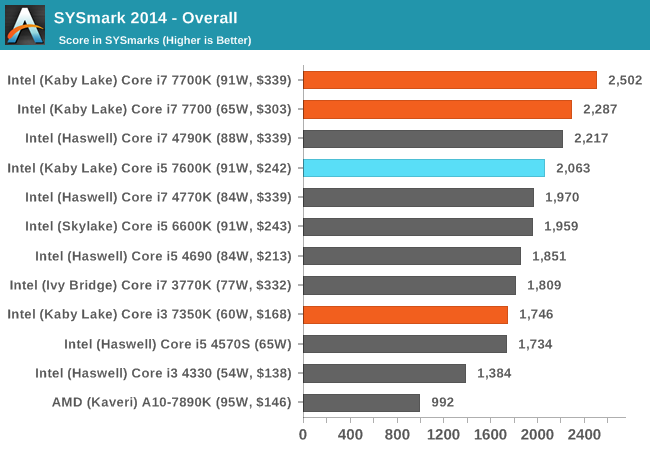Screen dimensions: 650x450
Task: Click the Kaby Lake Core i5 7600K label
Action: [x=150, y=168]
